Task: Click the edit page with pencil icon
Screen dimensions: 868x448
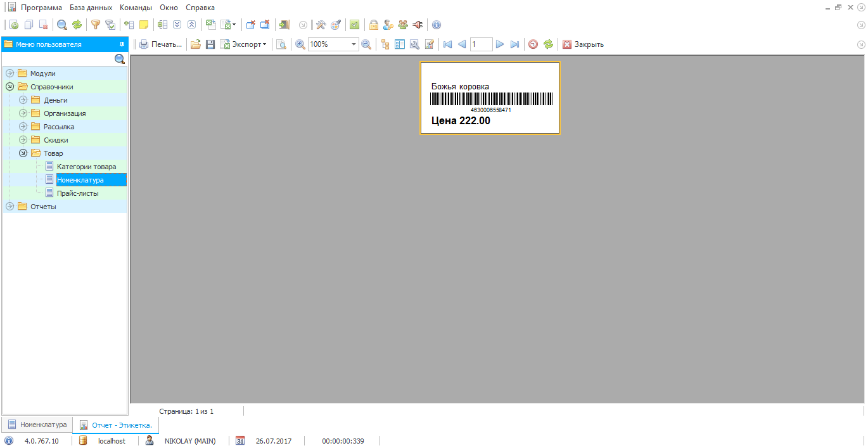Action: coord(429,44)
